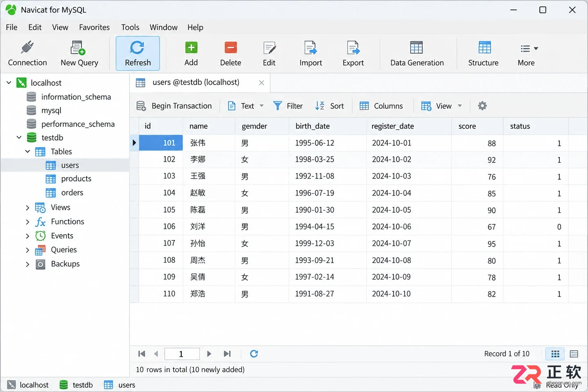
Task: Click the Sort button
Action: [330, 106]
